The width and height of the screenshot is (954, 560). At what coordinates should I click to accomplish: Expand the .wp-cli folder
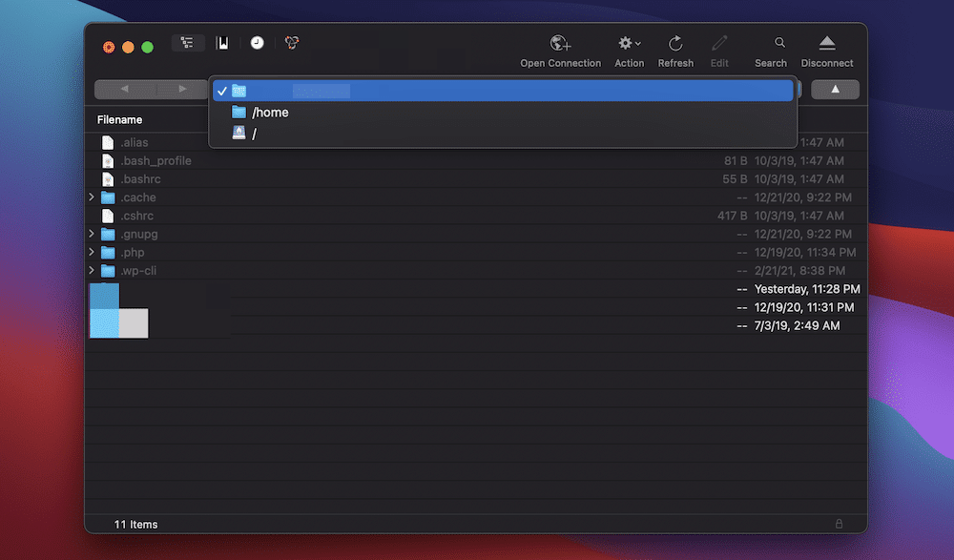pos(90,270)
